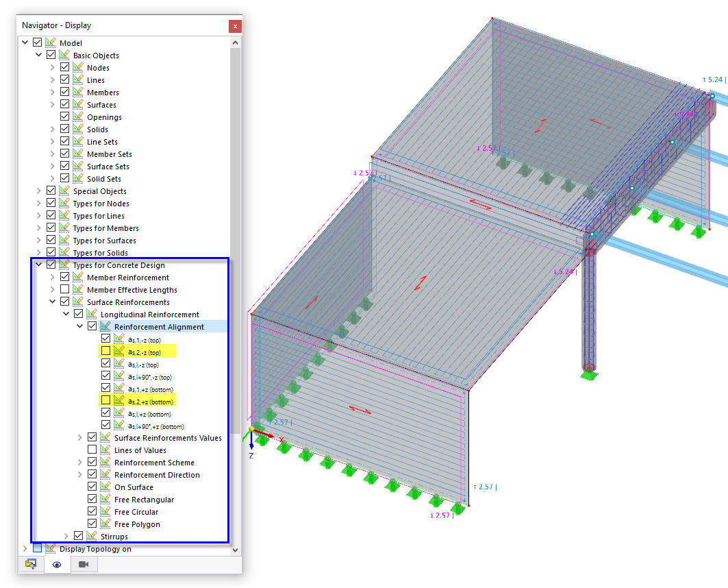Expand the Surface Reinforcements Values node
This screenshot has width=728, height=588.
click(x=79, y=437)
